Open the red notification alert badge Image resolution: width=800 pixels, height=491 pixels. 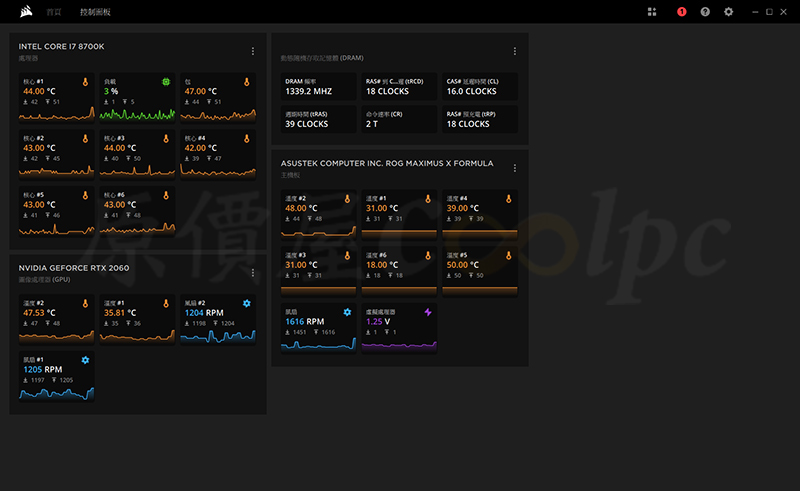(682, 12)
